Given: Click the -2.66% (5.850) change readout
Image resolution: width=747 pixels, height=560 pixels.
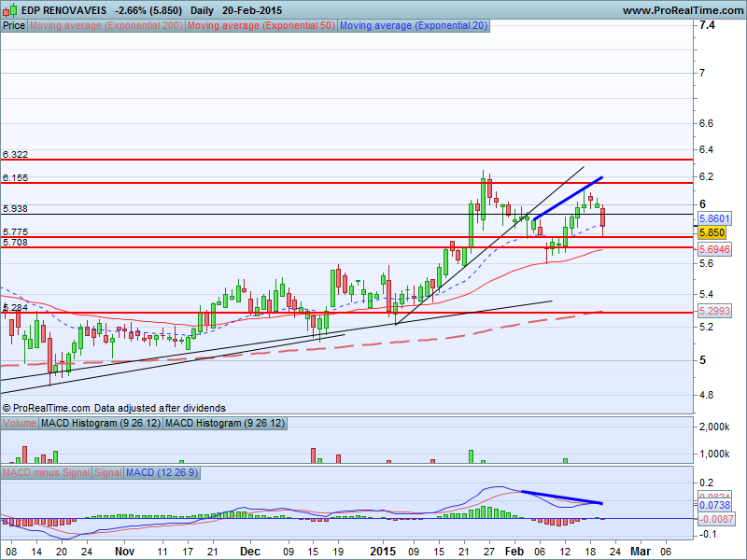Looking at the screenshot, I should (148, 10).
